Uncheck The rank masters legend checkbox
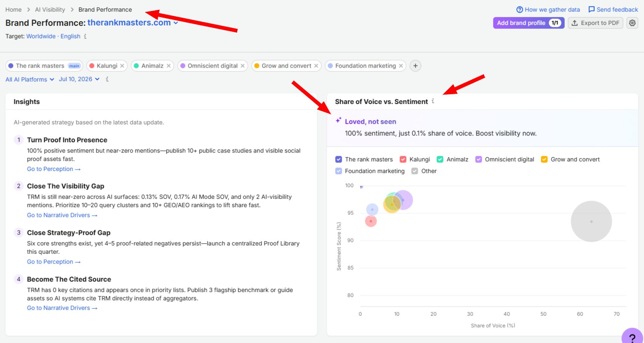 [x=338, y=160]
